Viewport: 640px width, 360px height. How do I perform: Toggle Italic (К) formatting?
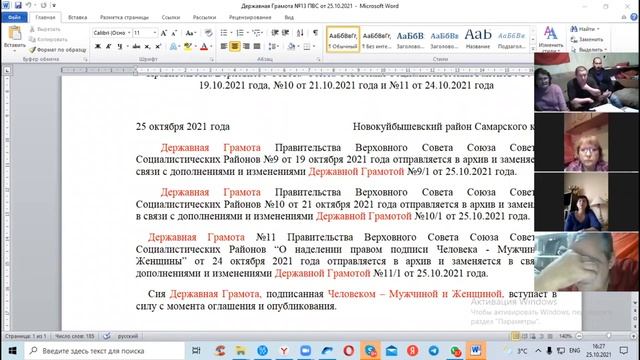109,46
